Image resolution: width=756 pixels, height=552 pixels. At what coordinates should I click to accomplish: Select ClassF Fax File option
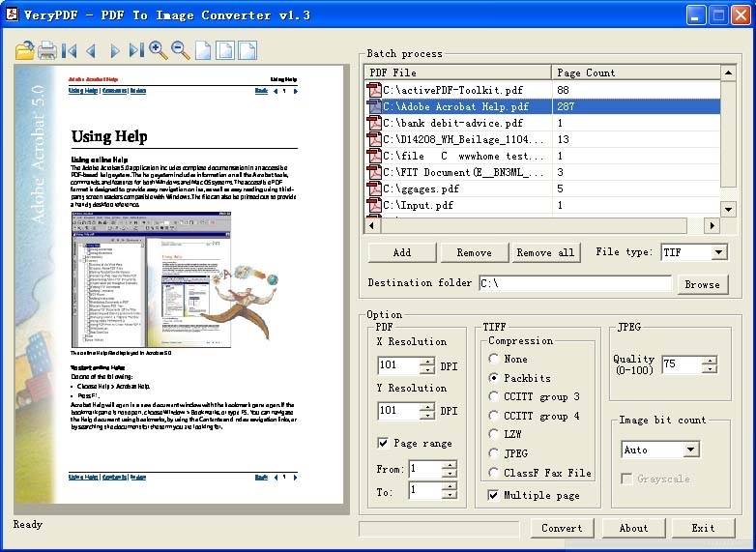tap(493, 473)
